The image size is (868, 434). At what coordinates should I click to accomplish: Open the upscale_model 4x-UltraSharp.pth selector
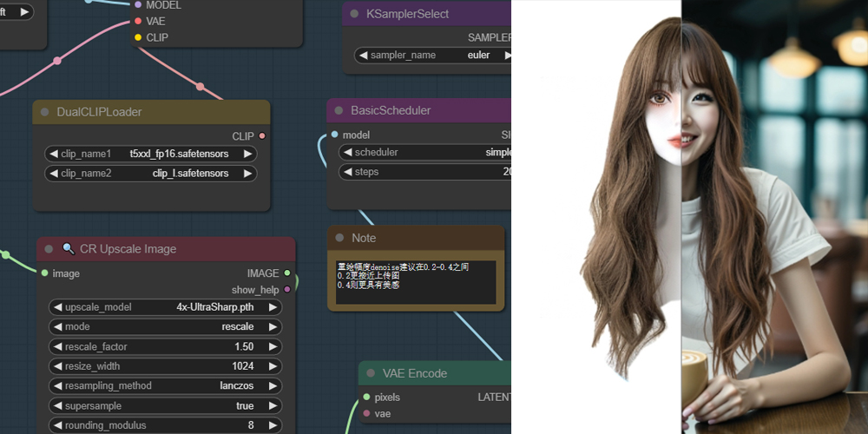click(x=166, y=307)
